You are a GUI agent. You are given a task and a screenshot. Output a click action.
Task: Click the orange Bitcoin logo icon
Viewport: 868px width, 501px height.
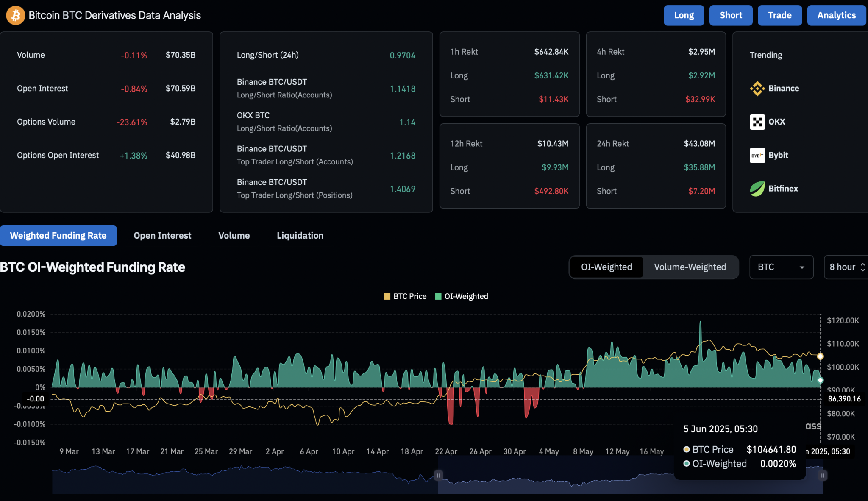pos(15,16)
